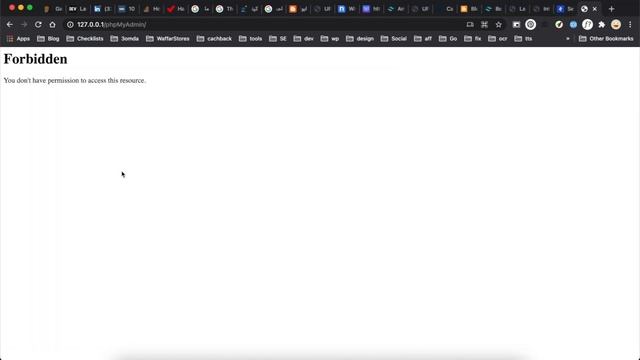
Task: Open the wp bookmarks folder
Action: 330,39
